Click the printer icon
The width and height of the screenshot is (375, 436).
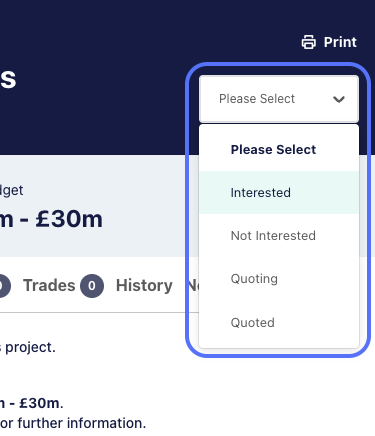pyautogui.click(x=308, y=42)
